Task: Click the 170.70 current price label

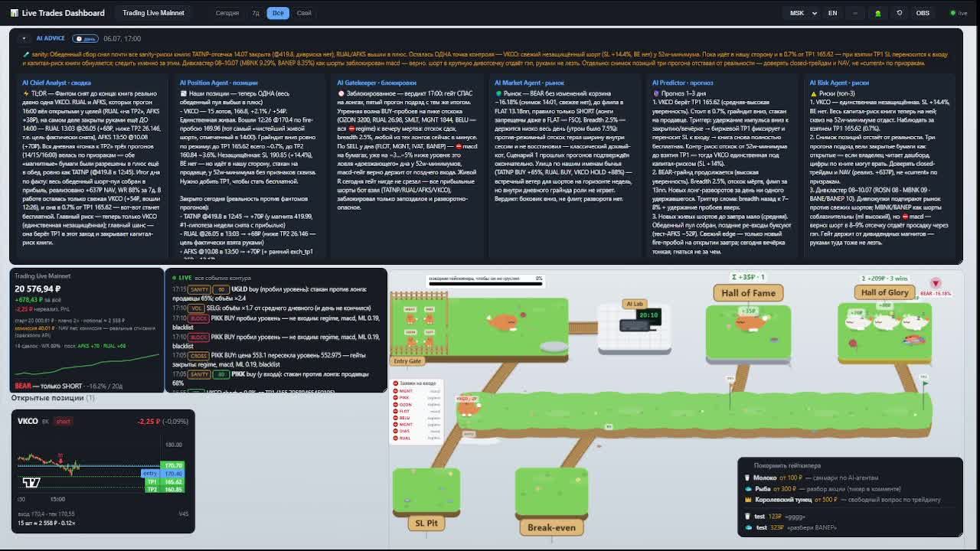Action: tap(172, 465)
